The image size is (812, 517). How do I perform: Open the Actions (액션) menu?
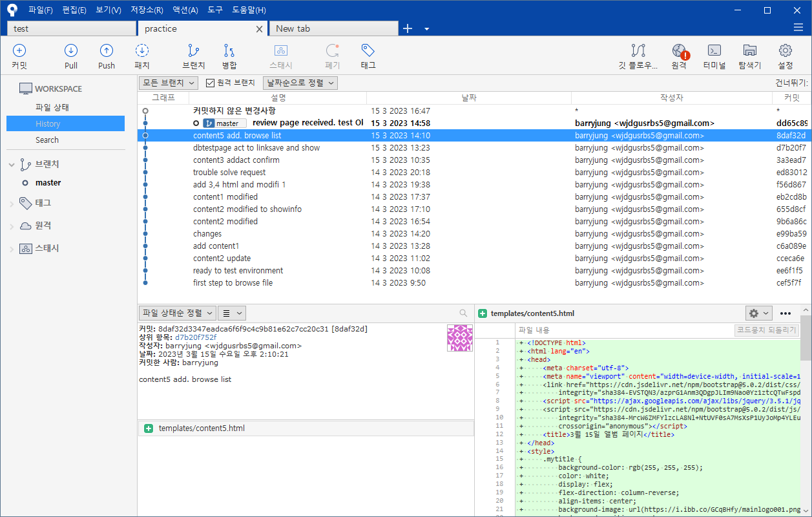pos(185,10)
